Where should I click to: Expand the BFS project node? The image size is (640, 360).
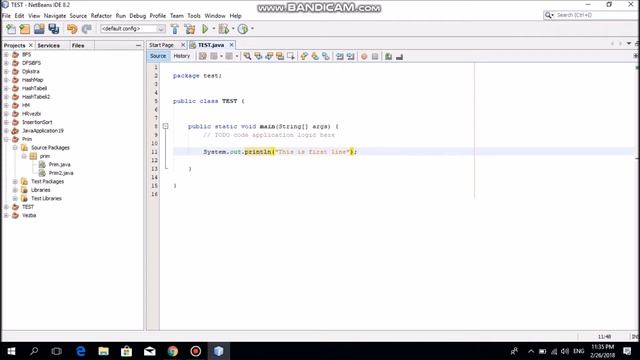click(x=6, y=54)
